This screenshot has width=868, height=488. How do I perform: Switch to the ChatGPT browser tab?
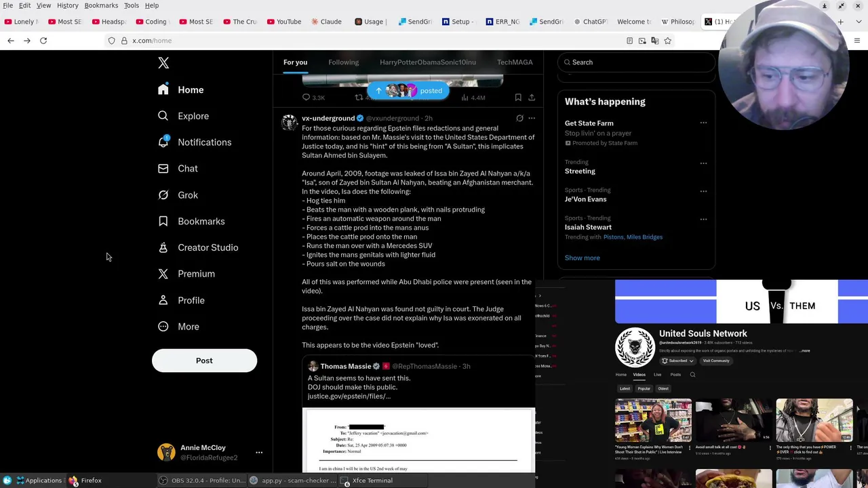tap(590, 22)
